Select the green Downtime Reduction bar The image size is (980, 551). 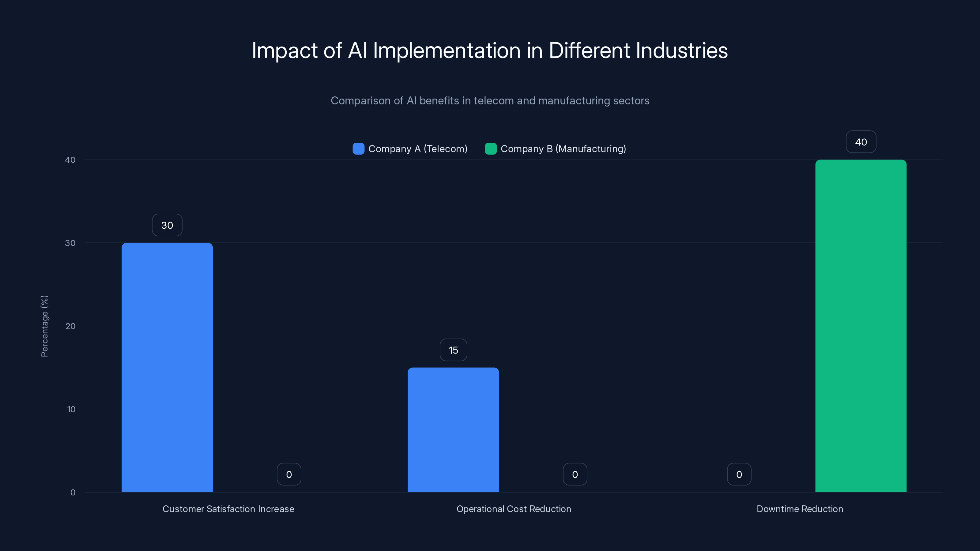click(x=861, y=326)
